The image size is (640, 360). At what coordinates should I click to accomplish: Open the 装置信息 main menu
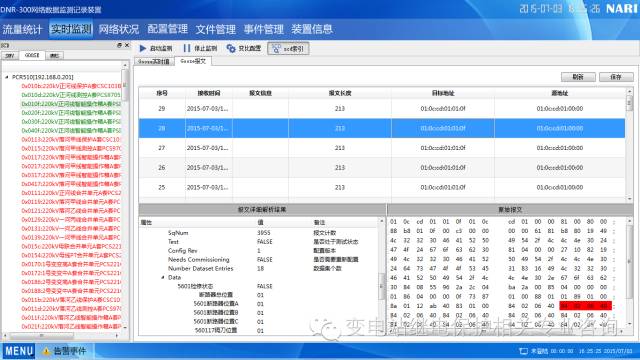click(312, 29)
